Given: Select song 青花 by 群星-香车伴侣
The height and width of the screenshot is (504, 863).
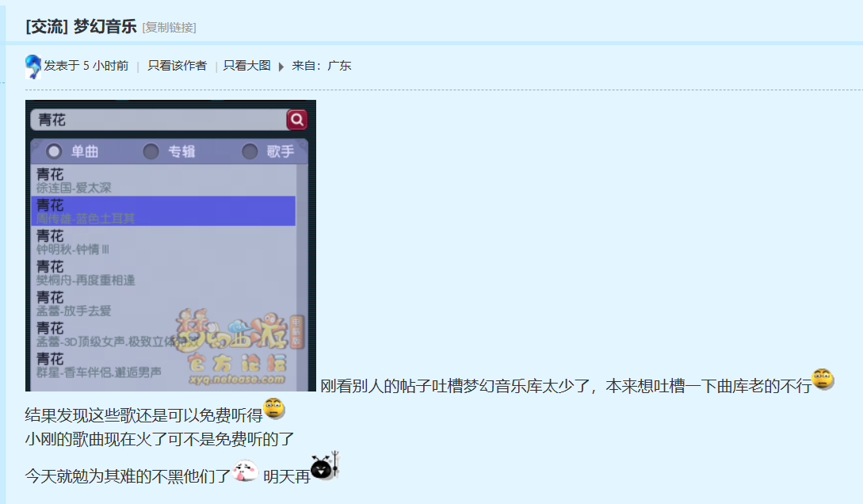Looking at the screenshot, I should [x=163, y=365].
